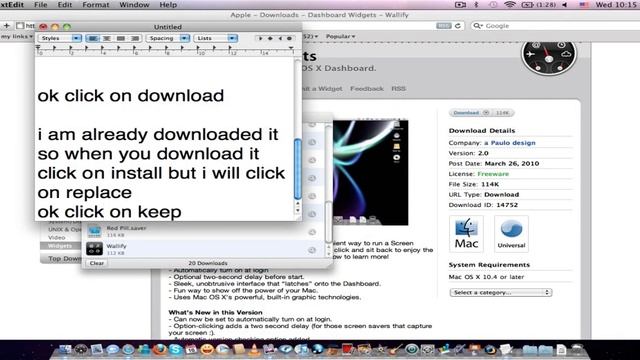Pick the center tab stop diamond icon
The height and width of the screenshot is (360, 640).
tap(270, 38)
